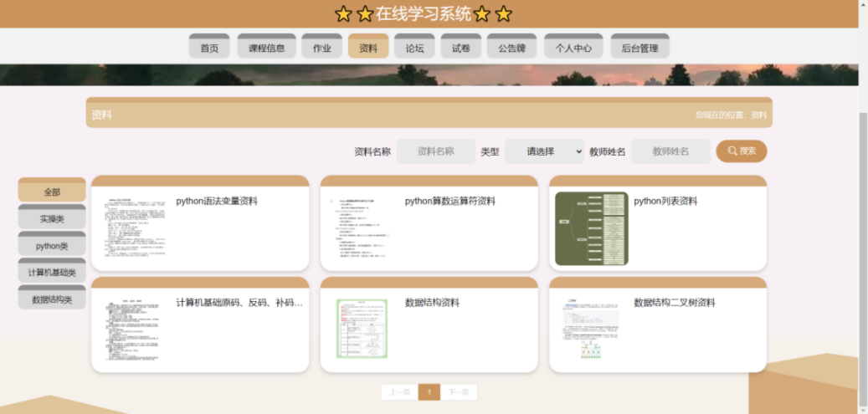This screenshot has height=414, width=868.
Task: Expand the 类型 请选择 dropdown
Action: coord(544,151)
